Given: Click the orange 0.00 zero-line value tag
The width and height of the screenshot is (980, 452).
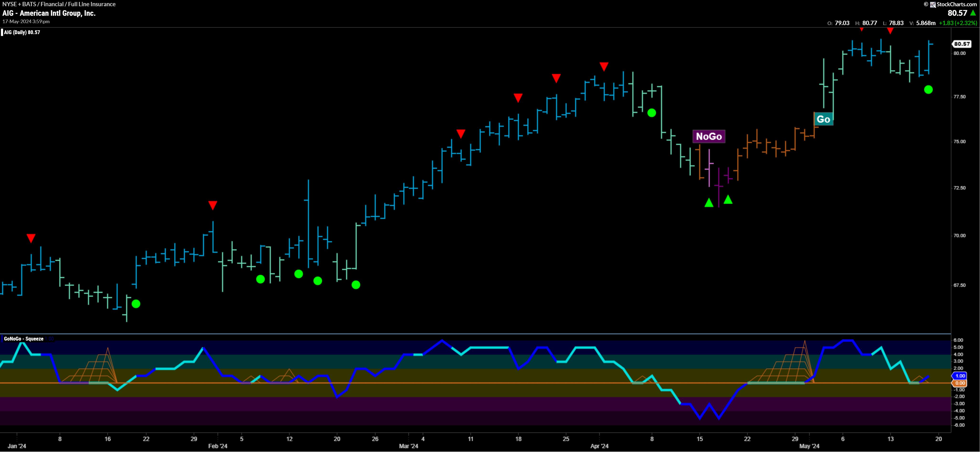Looking at the screenshot, I should (960, 383).
